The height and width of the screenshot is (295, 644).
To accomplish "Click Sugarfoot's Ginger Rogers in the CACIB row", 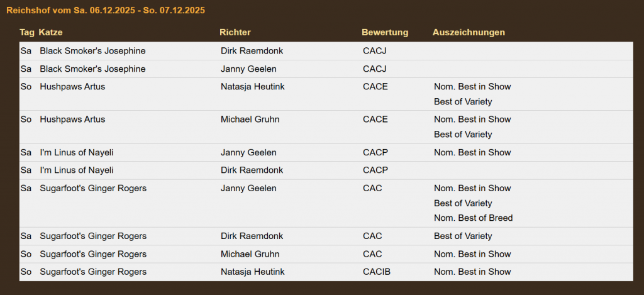I will [x=93, y=272].
